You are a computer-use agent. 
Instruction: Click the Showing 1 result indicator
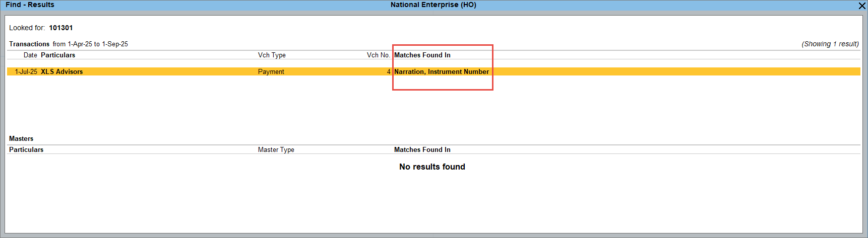pyautogui.click(x=830, y=44)
